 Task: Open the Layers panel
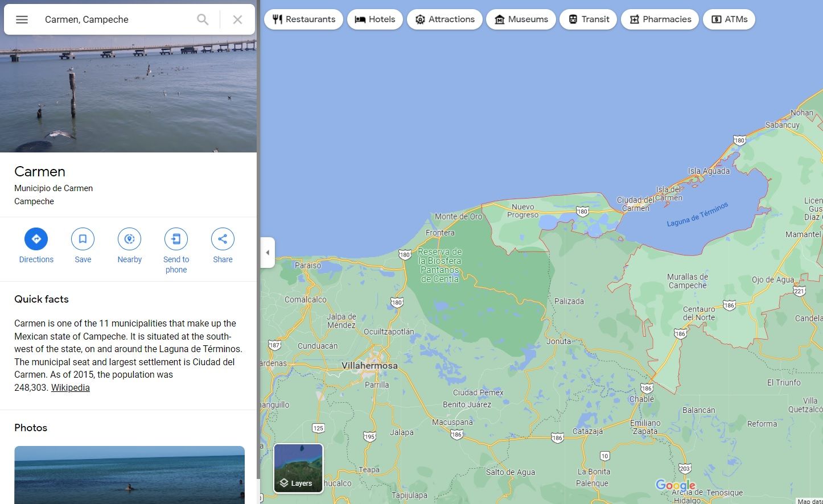pos(298,468)
